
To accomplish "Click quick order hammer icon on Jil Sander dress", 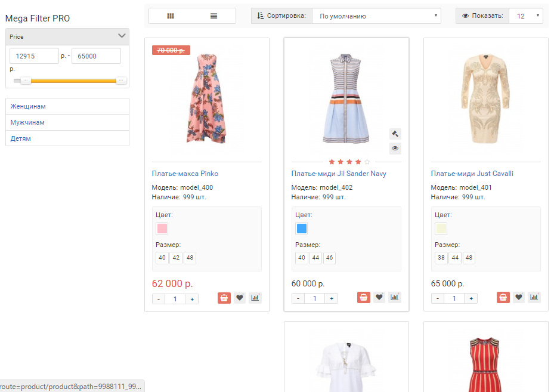I will [x=395, y=134].
